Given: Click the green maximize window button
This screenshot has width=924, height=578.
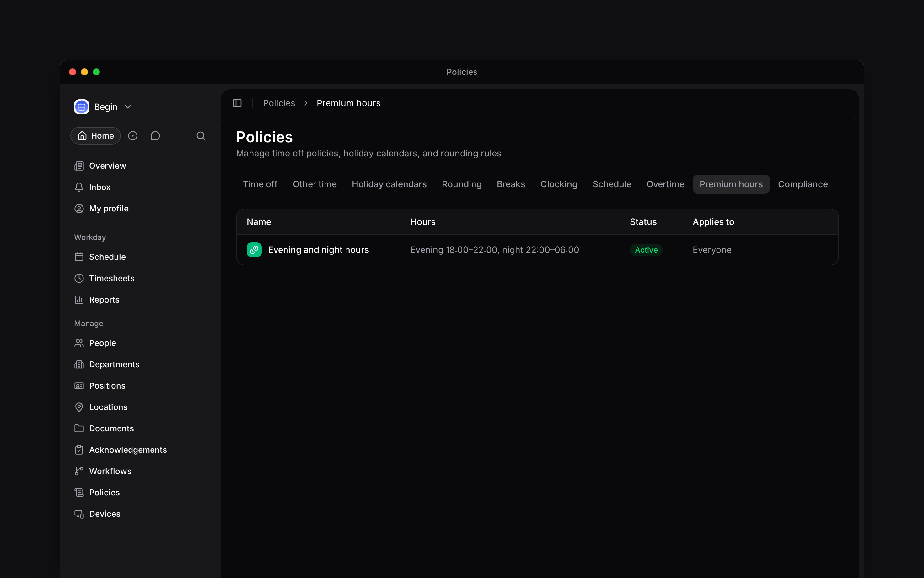Looking at the screenshot, I should [x=96, y=72].
